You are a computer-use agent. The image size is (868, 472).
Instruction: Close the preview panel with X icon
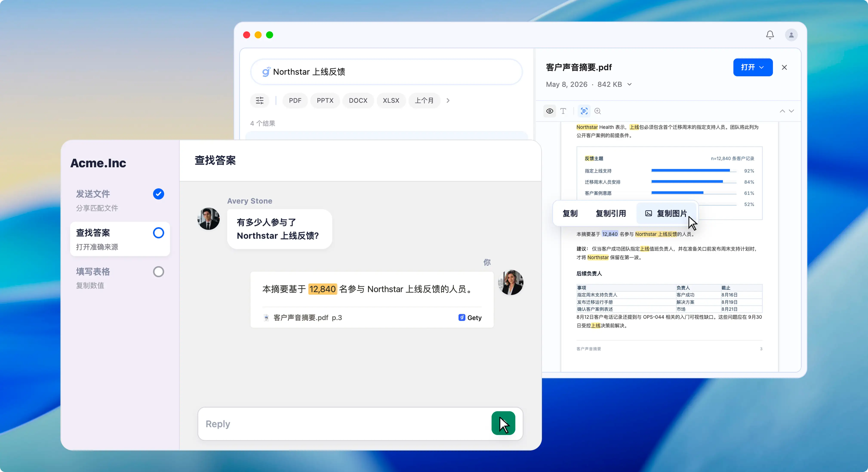click(x=784, y=67)
